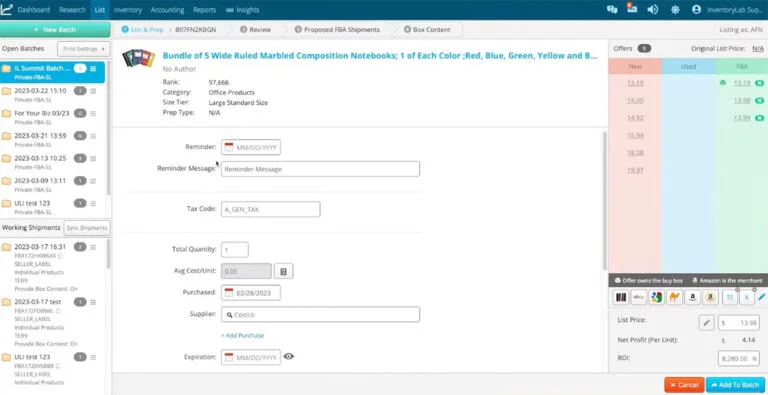Click the announcements speaker icon

[652, 9]
